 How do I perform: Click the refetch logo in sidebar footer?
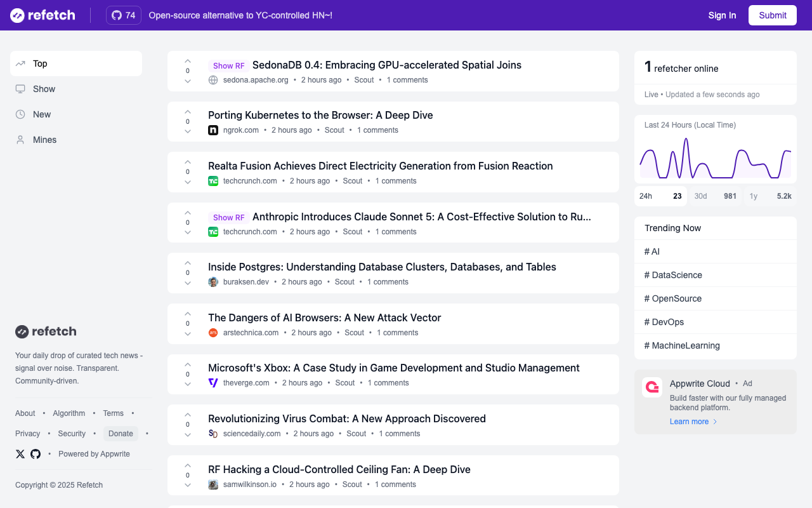click(x=46, y=331)
